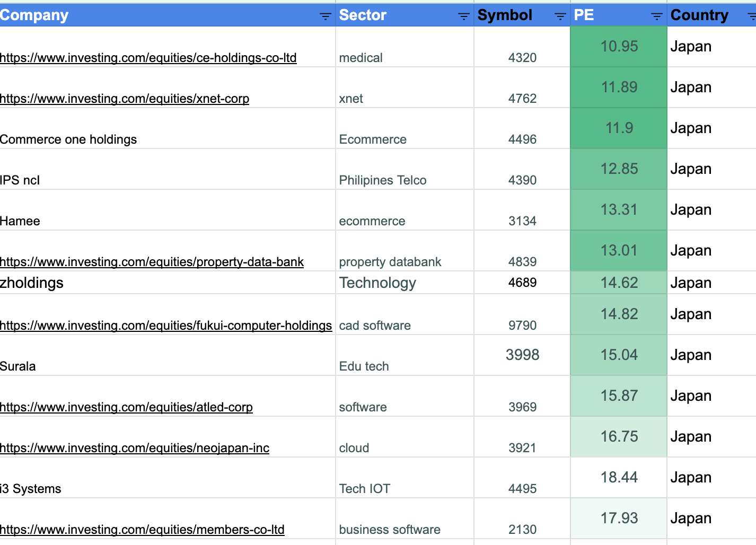Select PE value 11.89
The height and width of the screenshot is (545, 756).
pyautogui.click(x=619, y=87)
